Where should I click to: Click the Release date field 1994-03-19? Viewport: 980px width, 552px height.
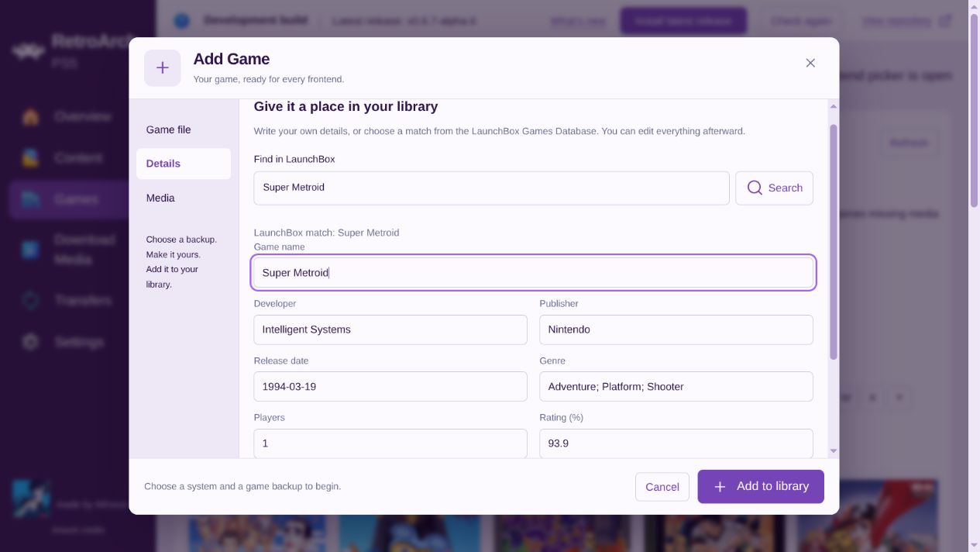point(390,386)
